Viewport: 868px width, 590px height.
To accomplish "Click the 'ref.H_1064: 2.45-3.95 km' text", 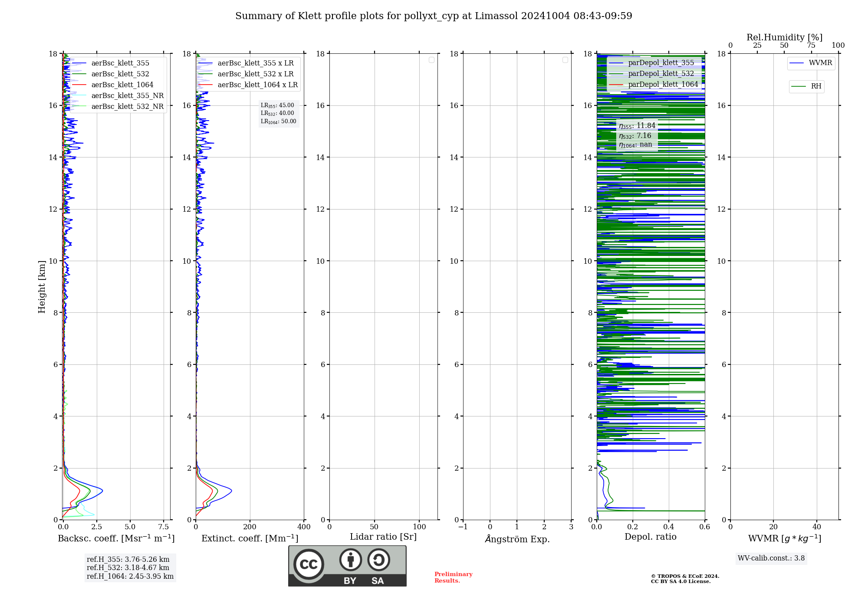I will point(130,577).
